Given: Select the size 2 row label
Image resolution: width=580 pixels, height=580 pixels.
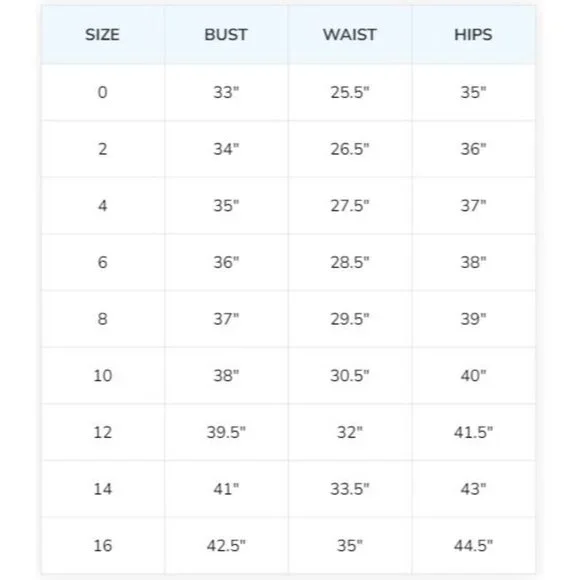Looking at the screenshot, I should pos(102,149).
